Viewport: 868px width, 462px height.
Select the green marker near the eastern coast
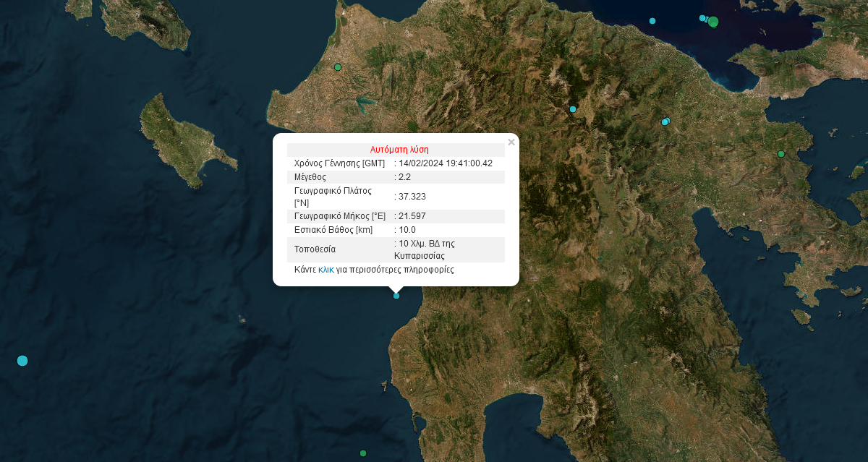coord(781,154)
